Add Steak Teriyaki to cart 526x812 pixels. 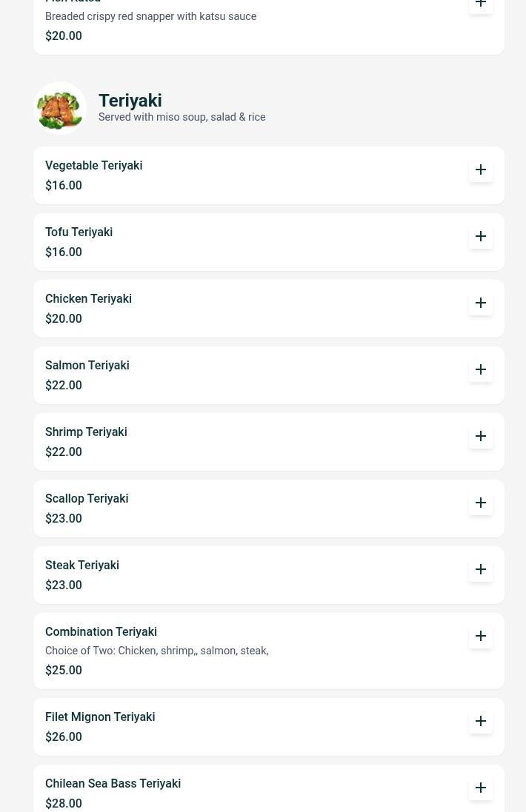pos(481,569)
